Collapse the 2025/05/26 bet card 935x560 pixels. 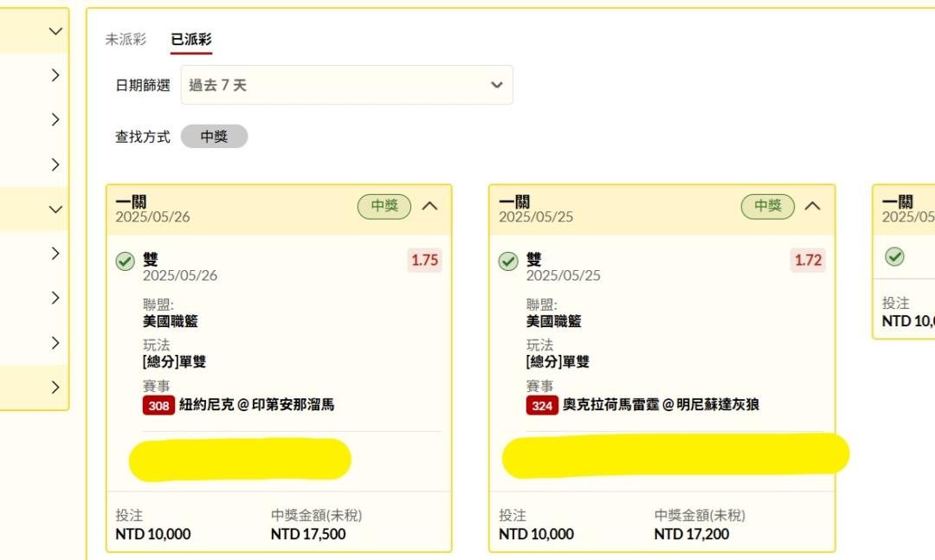pos(430,206)
